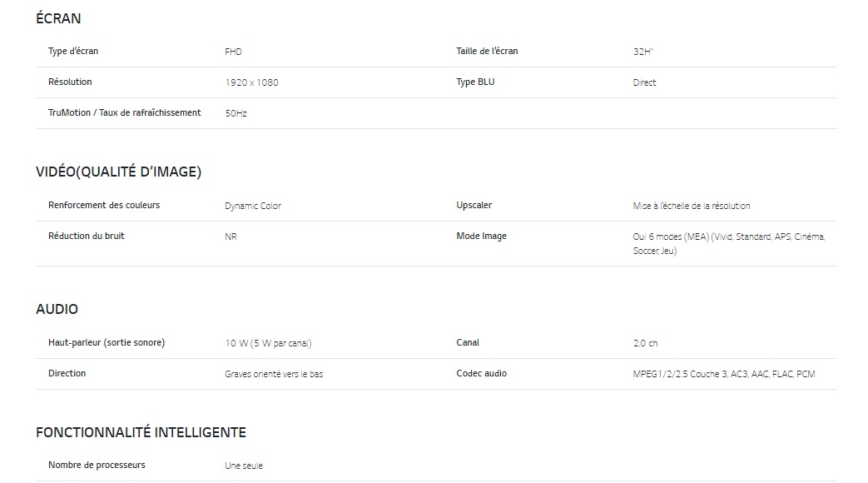Viewport: 868px width, 483px height.
Task: Click the 'Renforcement des couleurs' label
Action: (104, 206)
